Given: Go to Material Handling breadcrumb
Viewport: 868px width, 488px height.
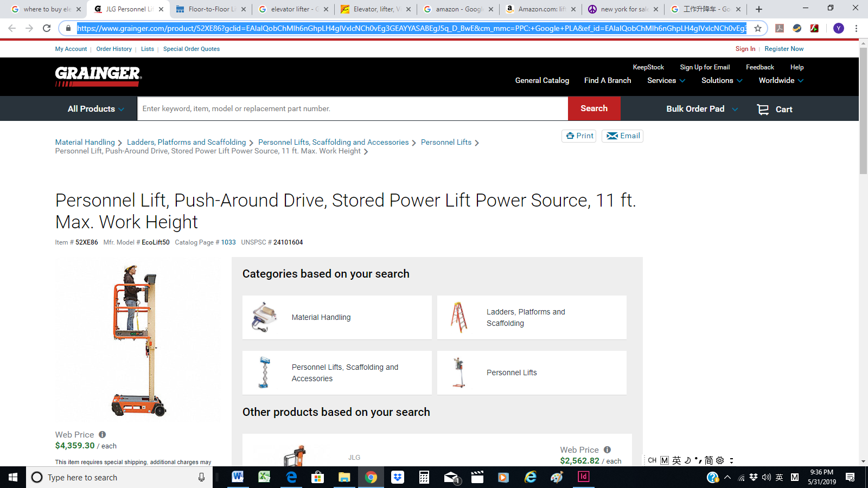Looking at the screenshot, I should click(x=85, y=142).
